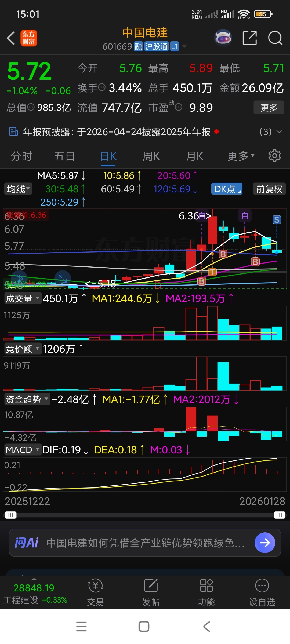Screen dimensions: 290x644
Task: Open the 更多 period dropdown
Action: (x=241, y=156)
